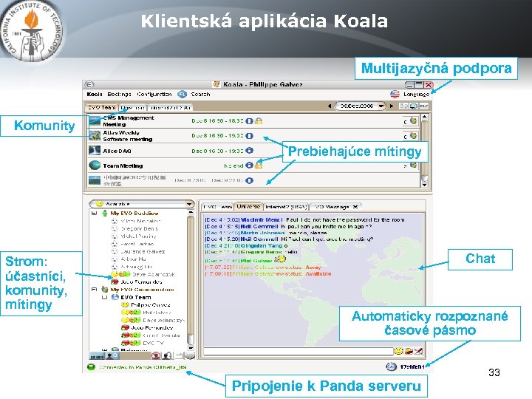Click lock icon on Team Meeting row
Screen dimensions: 532x399
pos(259,166)
